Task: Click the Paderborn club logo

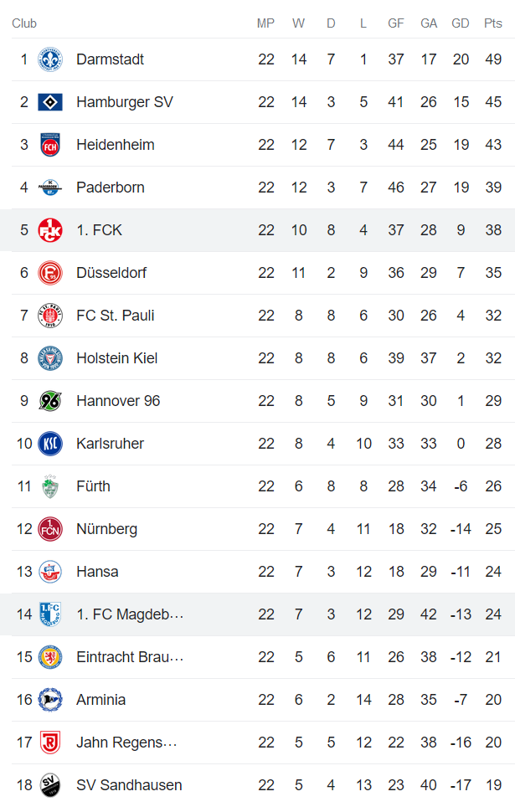Action: tap(50, 188)
